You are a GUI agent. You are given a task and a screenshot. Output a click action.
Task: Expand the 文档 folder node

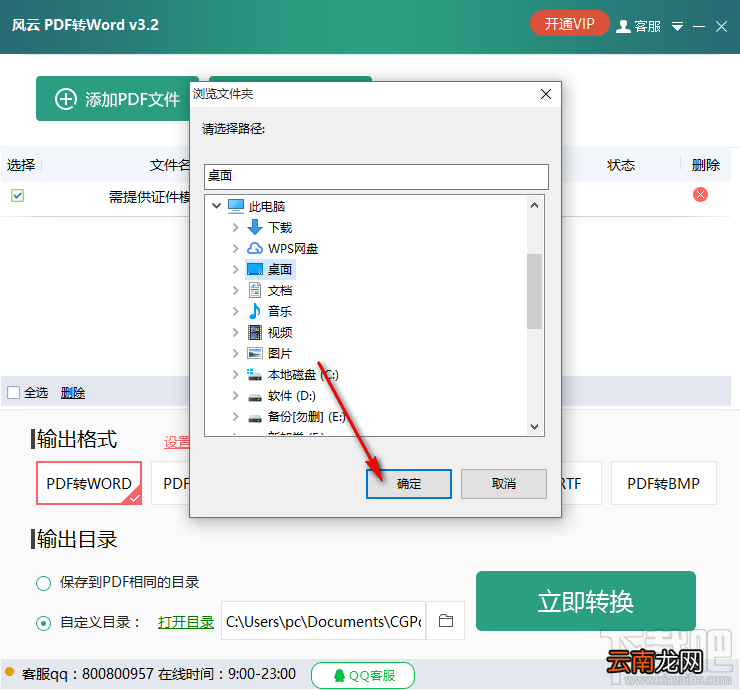pyautogui.click(x=235, y=290)
